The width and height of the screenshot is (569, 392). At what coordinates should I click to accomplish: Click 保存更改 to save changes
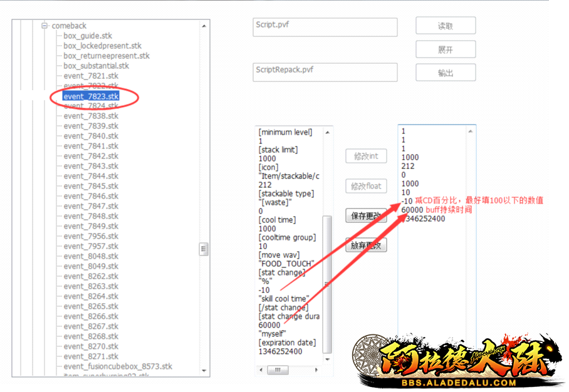point(366,216)
